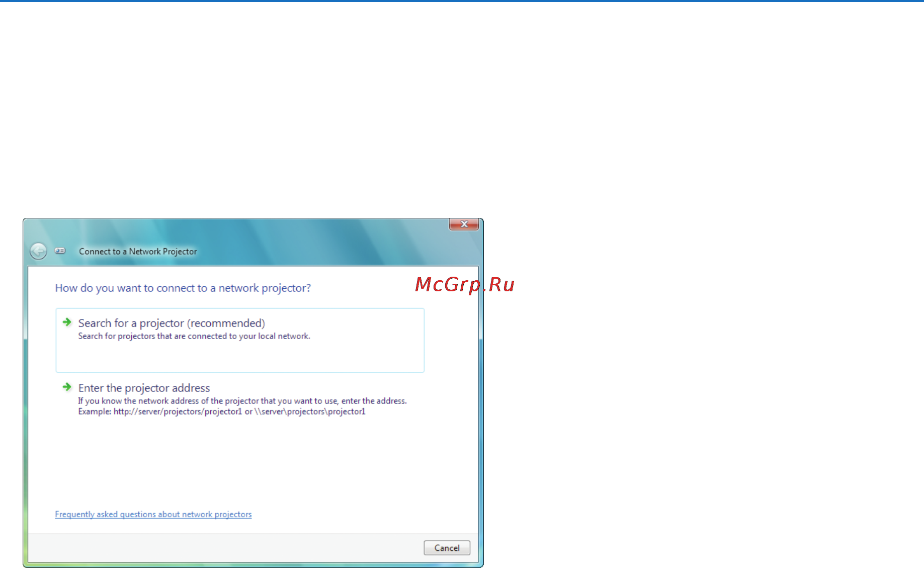924x568 pixels.
Task: Close the Connect to a Network Projector window
Action: coord(464,224)
